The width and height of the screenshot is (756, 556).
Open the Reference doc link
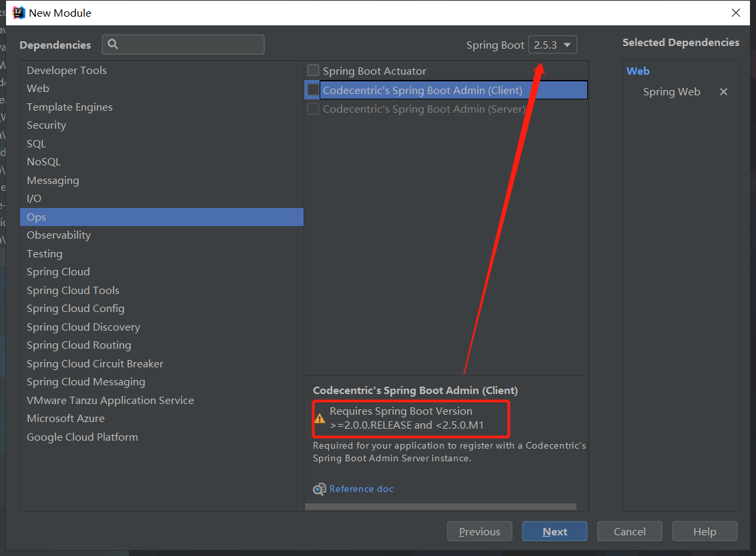click(x=361, y=489)
